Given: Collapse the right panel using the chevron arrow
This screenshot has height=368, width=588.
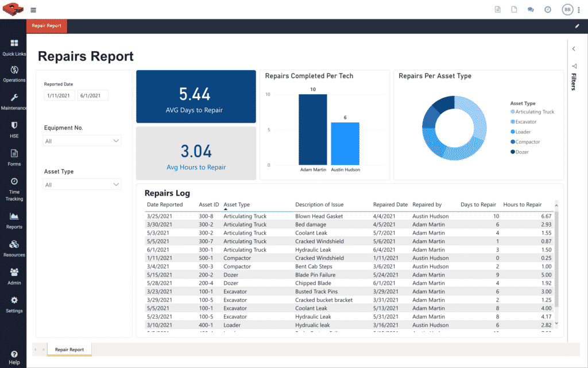Looking at the screenshot, I should coord(573,48).
